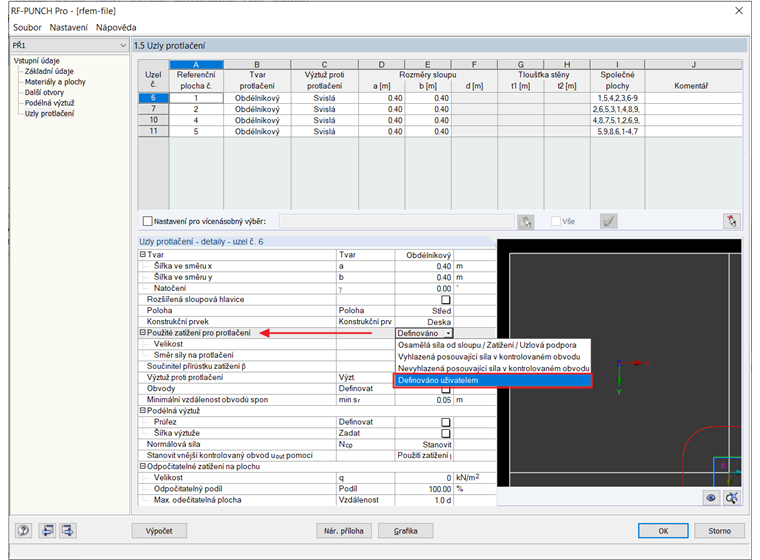Click Konstrukční prvek value Deska

pyautogui.click(x=424, y=322)
